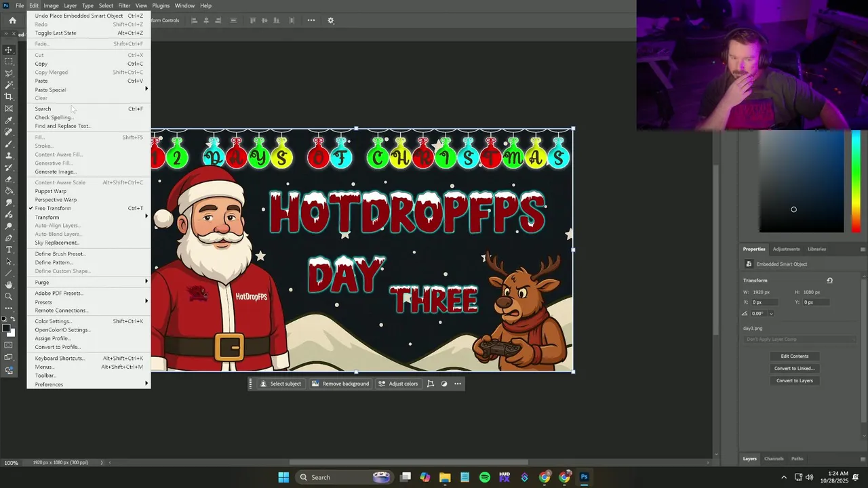Choose Copy from Edit menu
Viewport: 868px width, 488px height.
(88, 64)
